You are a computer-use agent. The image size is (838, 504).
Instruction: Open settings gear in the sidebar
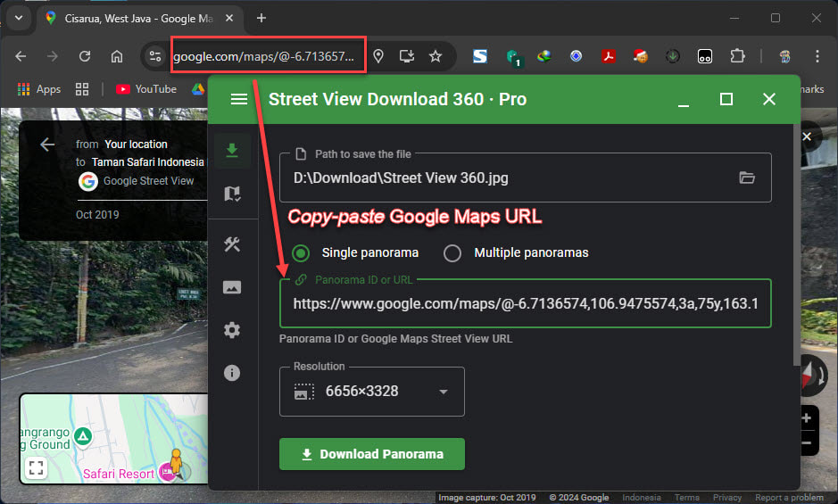232,330
